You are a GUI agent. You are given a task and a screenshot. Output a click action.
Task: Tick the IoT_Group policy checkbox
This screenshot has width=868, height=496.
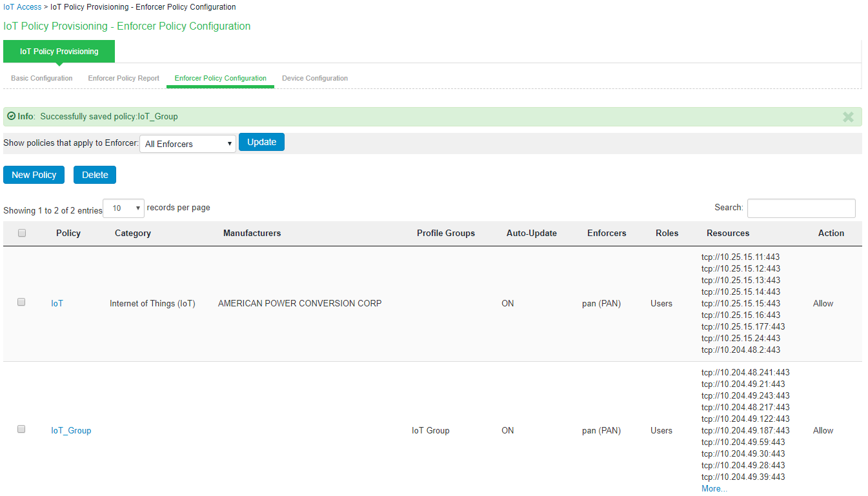21,429
